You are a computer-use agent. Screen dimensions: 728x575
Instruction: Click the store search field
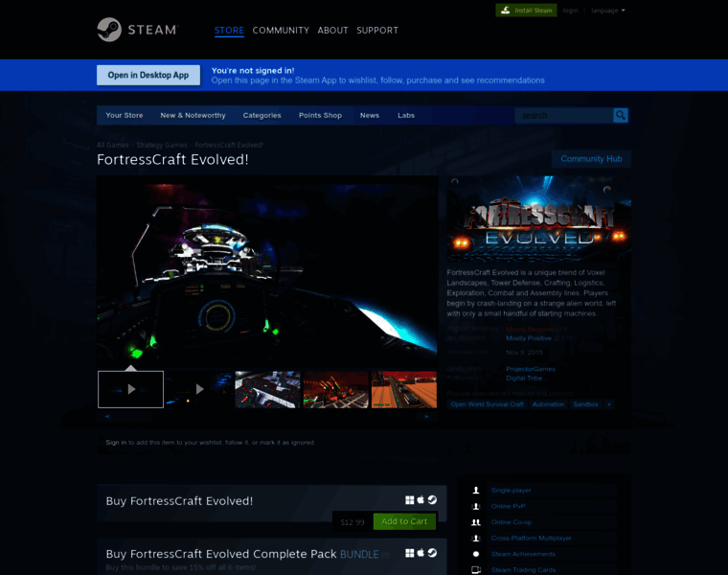coord(563,115)
